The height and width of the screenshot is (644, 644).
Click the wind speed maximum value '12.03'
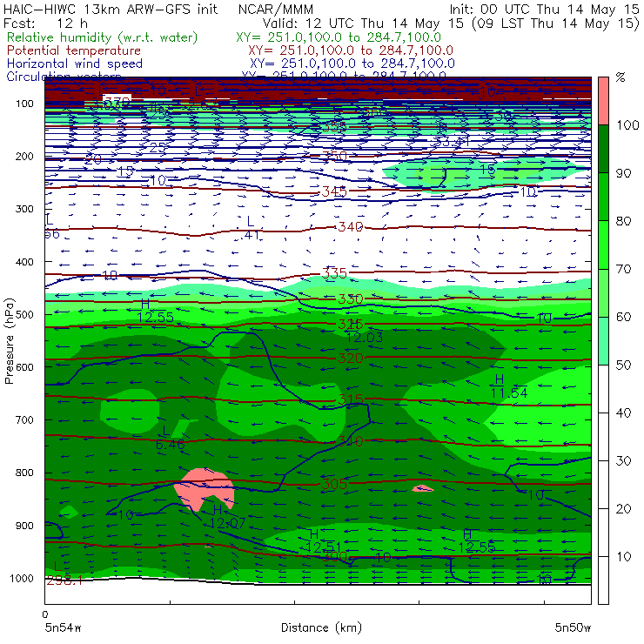tap(365, 338)
